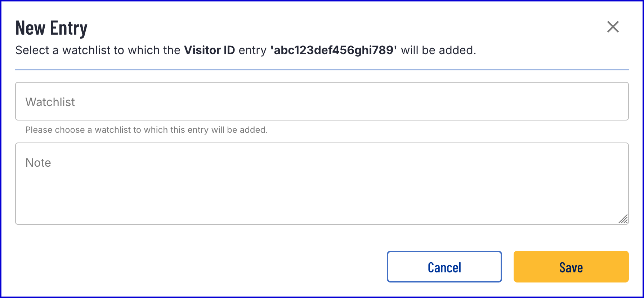
Task: Save the new watchlist entry
Action: click(571, 267)
